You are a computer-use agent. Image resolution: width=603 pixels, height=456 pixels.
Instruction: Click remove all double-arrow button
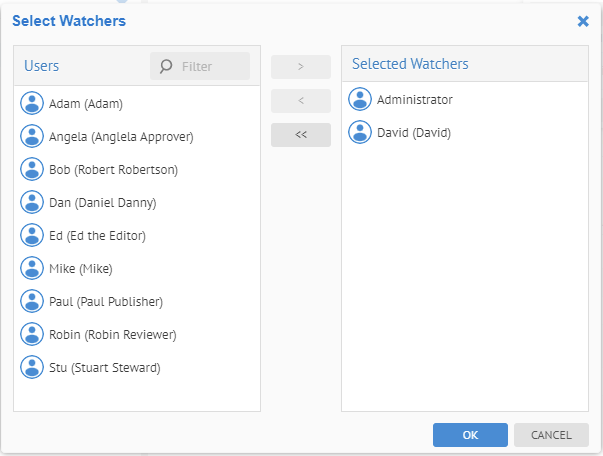[x=300, y=135]
